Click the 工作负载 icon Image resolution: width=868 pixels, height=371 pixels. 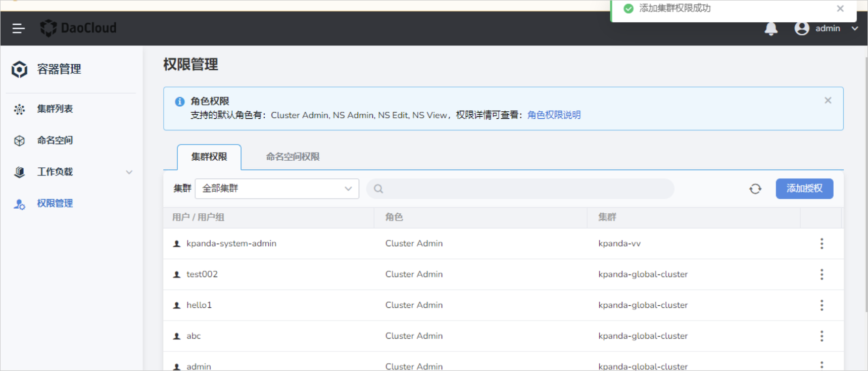coord(19,172)
